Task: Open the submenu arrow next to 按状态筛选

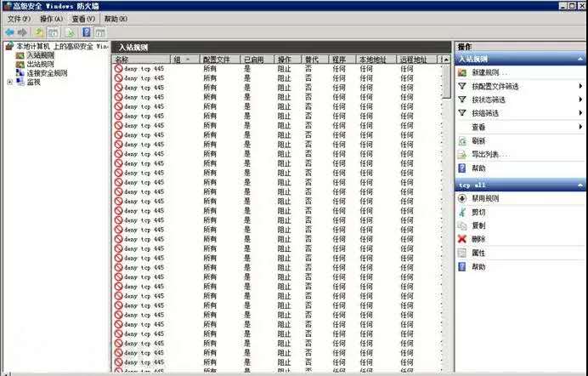Action: 580,100
